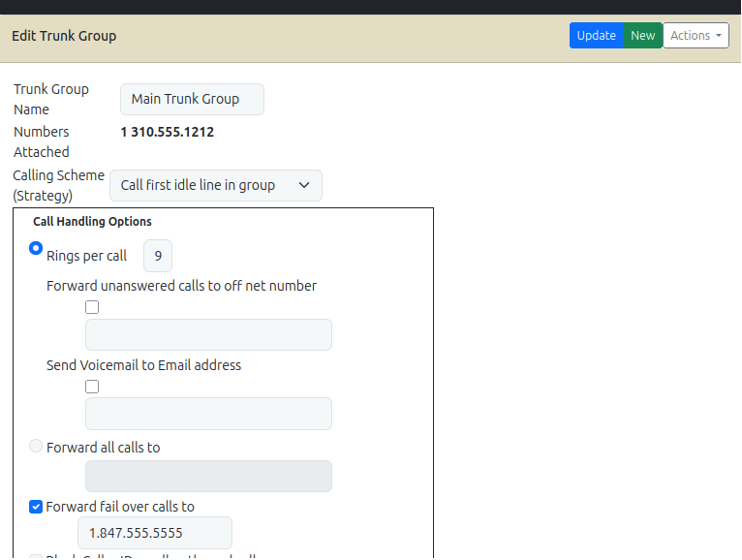This screenshot has width=742, height=560.
Task: Select the Rings per call radio button
Action: 37,248
